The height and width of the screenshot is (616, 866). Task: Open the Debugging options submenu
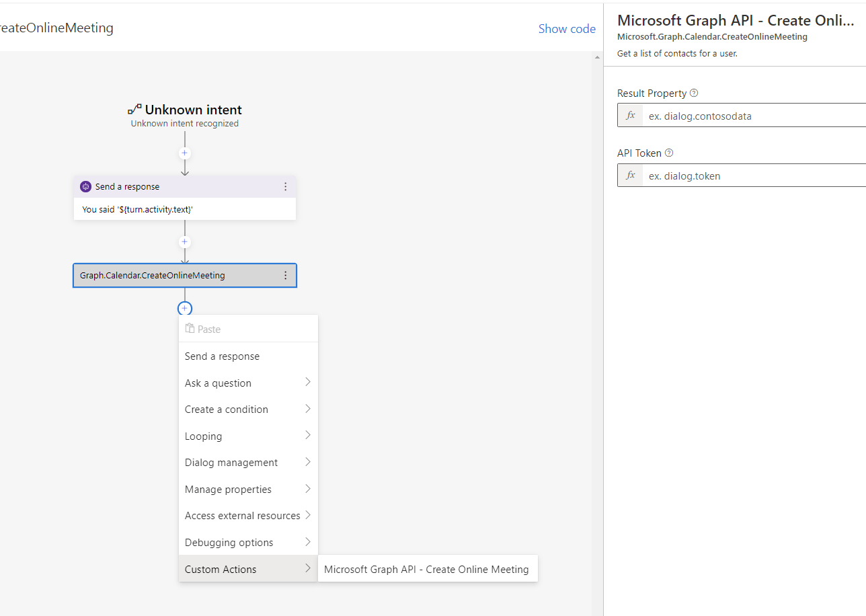coord(248,542)
